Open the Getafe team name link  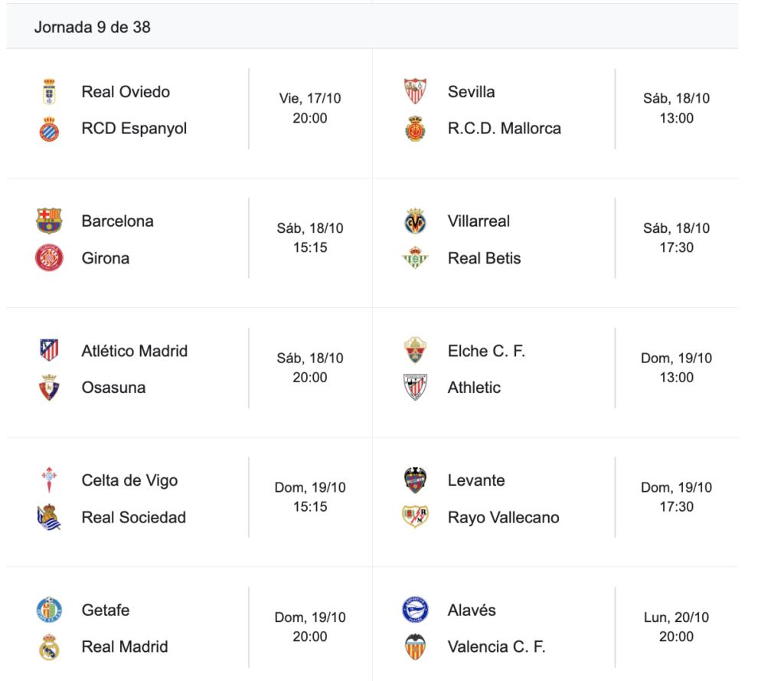coord(106,611)
